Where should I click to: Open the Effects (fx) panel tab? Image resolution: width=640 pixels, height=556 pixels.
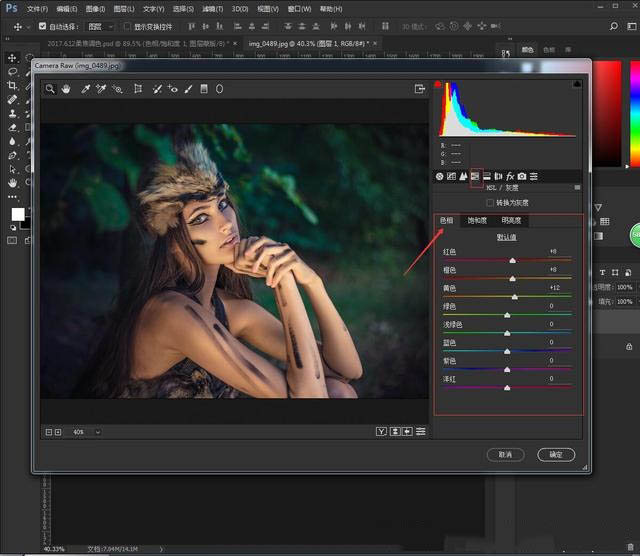[x=510, y=176]
